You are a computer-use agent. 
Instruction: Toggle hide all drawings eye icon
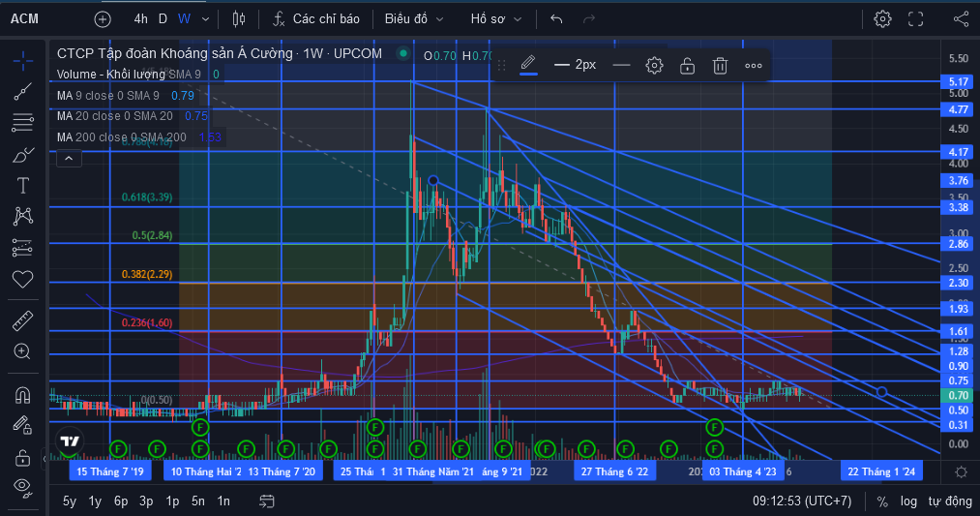tap(22, 488)
